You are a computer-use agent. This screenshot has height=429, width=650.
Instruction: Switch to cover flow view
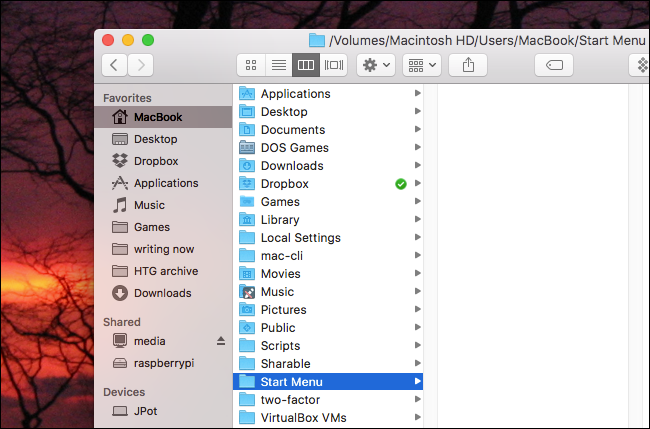click(x=334, y=65)
